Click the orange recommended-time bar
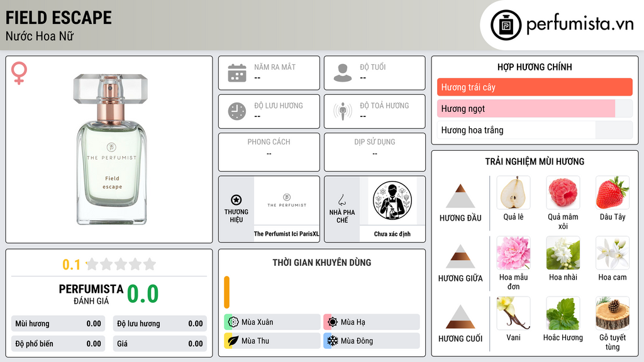Image resolution: width=644 pixels, height=362 pixels. coord(226,292)
